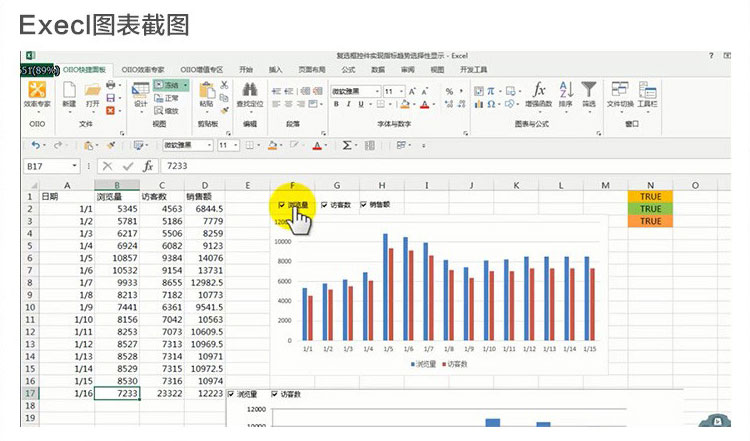The image size is (750, 441).
Task: Click the 筛选 funnel filter icon
Action: tap(589, 89)
